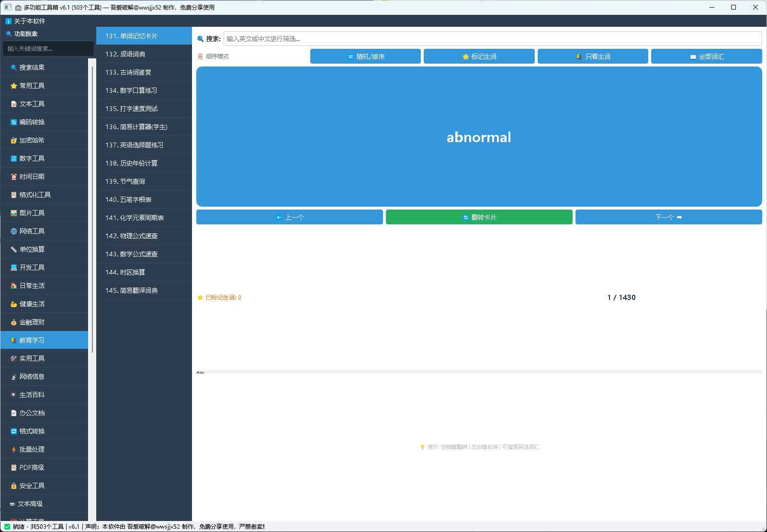Viewport: 767px width, 532px height.
Task: Focus the 输入关键词搜索 sidebar field
Action: point(48,48)
